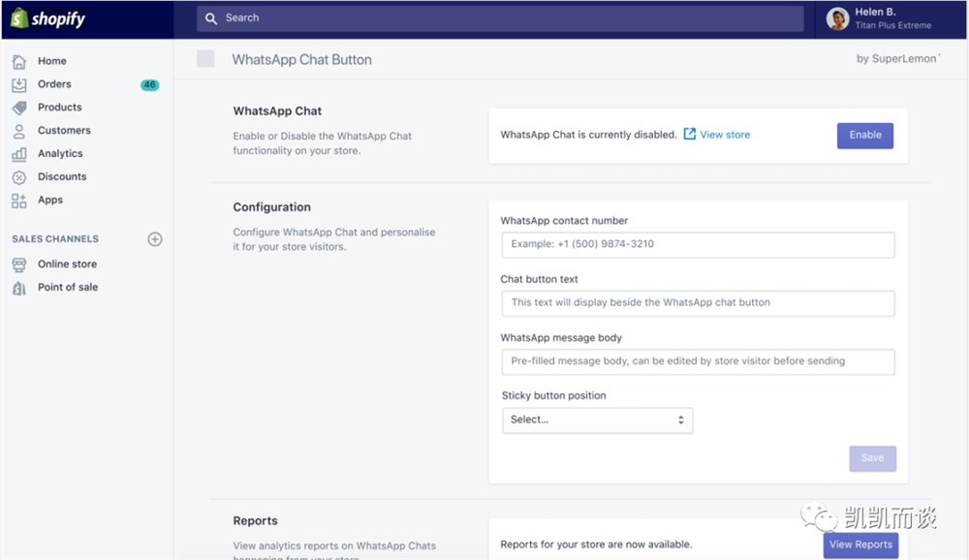The width and height of the screenshot is (969, 560).
Task: Click the View Reports button
Action: [x=860, y=544]
